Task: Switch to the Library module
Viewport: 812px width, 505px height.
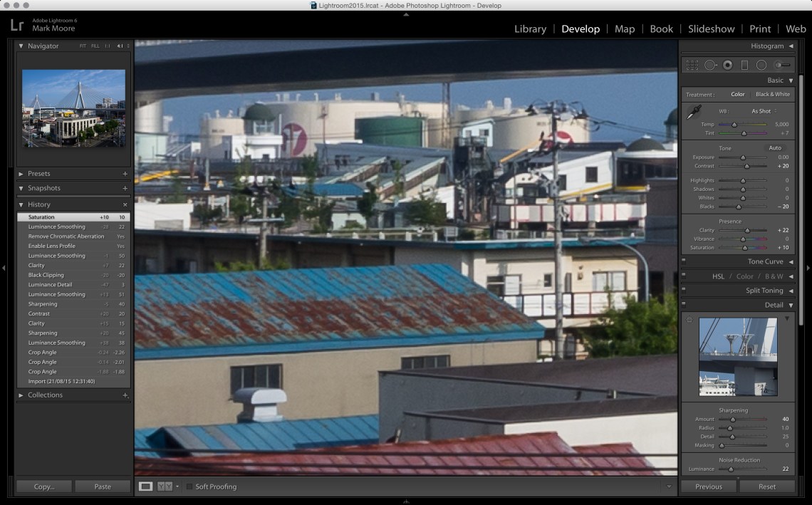Action: [530, 29]
